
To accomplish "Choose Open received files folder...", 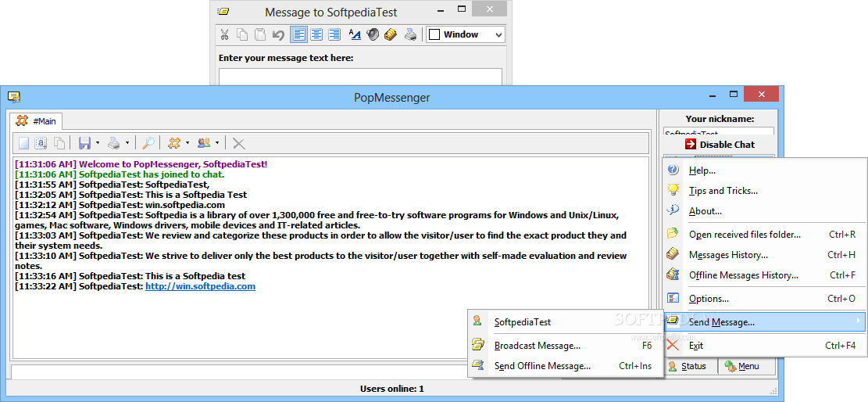I will click(x=765, y=235).
